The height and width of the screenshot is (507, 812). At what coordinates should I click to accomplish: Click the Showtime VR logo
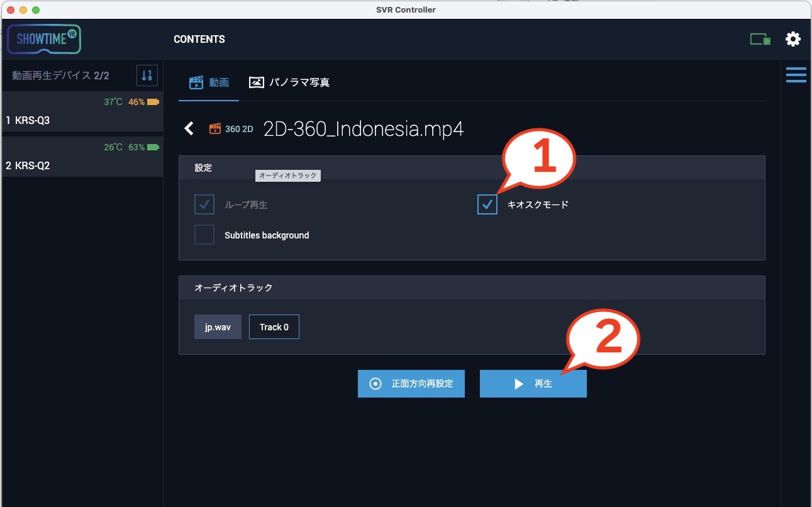pos(44,40)
